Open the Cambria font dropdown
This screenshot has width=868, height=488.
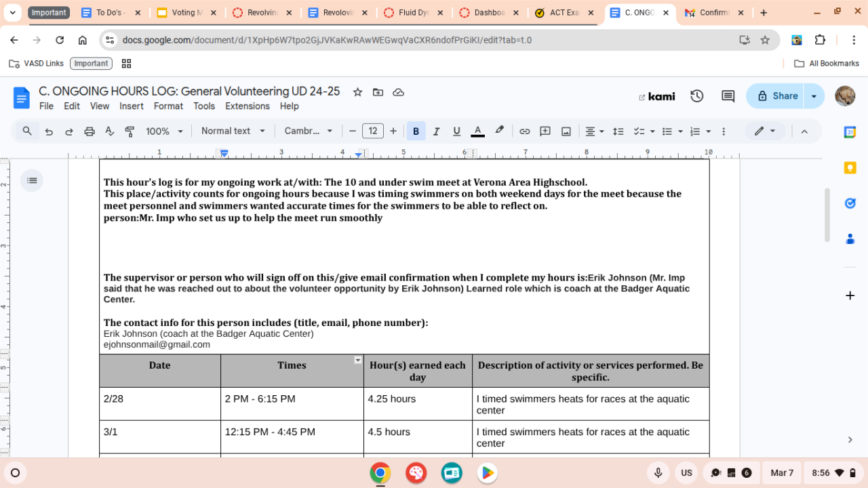[x=309, y=131]
